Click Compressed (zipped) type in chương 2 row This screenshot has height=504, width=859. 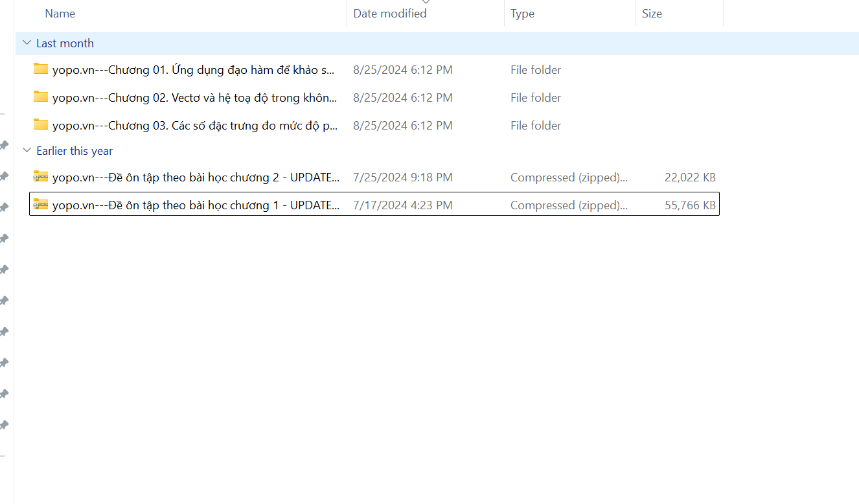tap(569, 178)
